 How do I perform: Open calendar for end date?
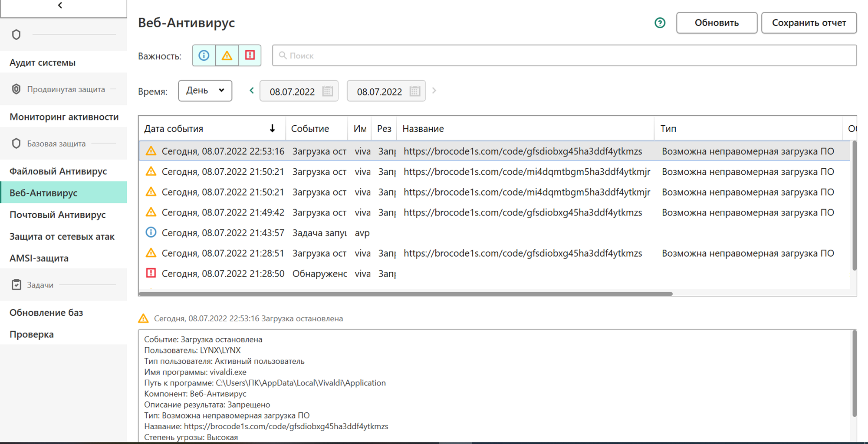(415, 91)
